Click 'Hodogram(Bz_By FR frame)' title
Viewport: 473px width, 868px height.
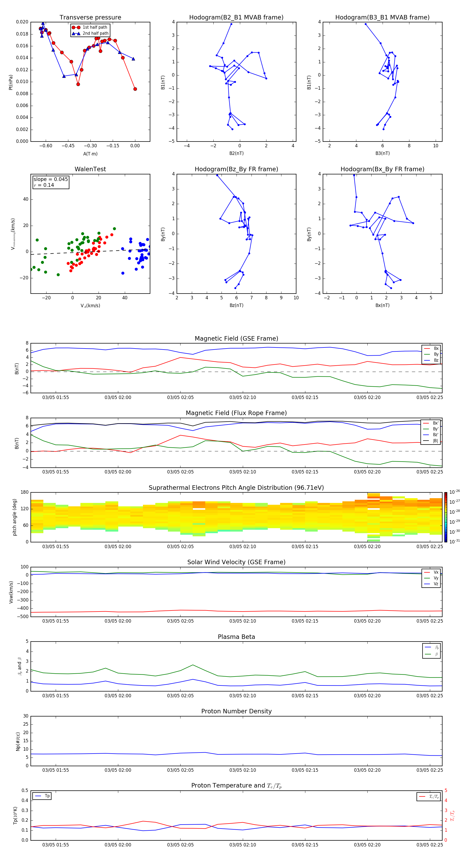(x=236, y=169)
